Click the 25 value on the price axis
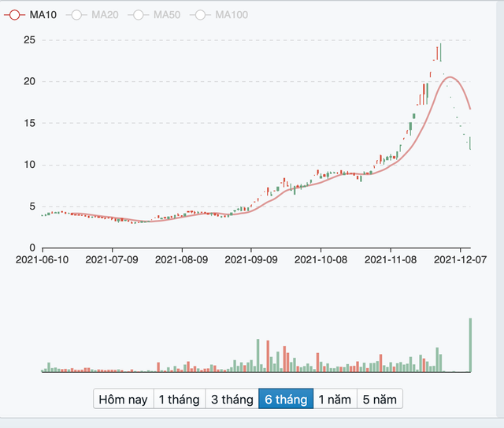This screenshot has width=504, height=428. pyautogui.click(x=27, y=39)
